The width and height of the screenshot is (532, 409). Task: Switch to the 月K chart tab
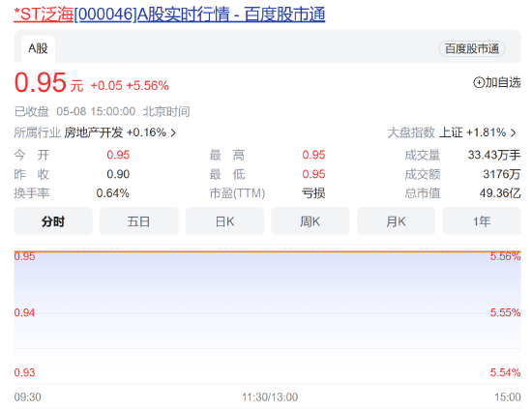(396, 221)
